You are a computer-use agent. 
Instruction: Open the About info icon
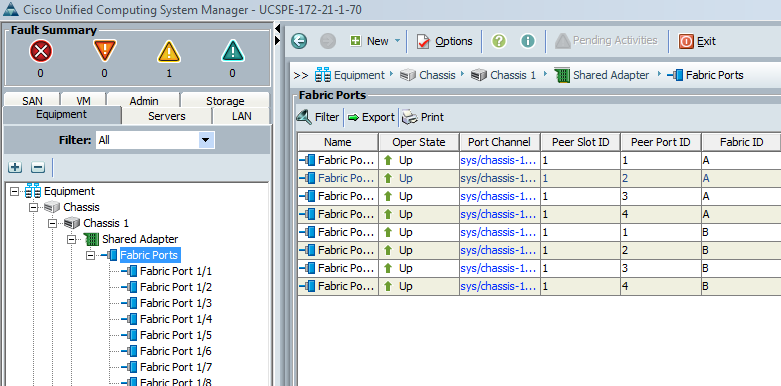coord(527,41)
